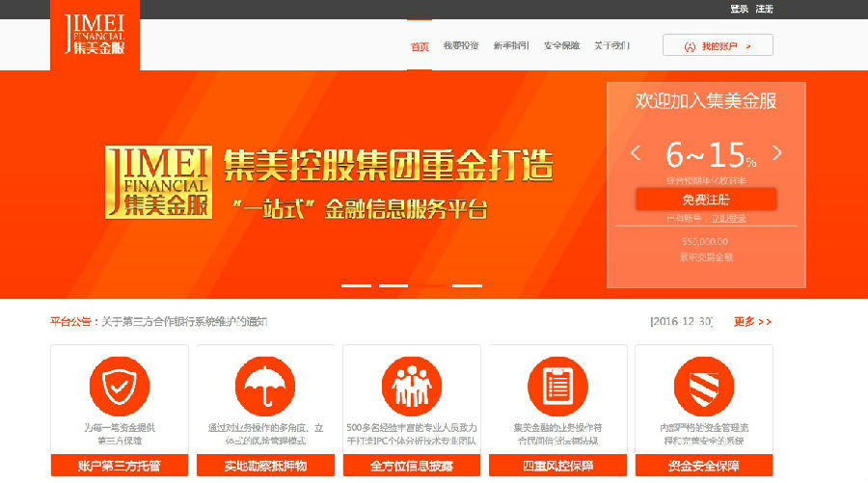
Task: Click the clipboard document icon
Action: 557,386
